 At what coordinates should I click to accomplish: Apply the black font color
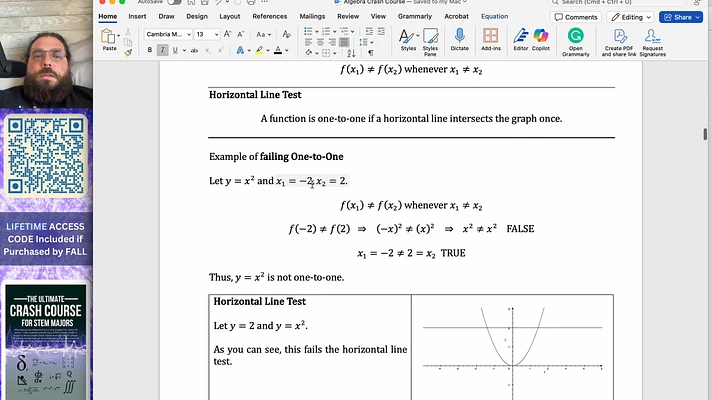click(x=277, y=50)
